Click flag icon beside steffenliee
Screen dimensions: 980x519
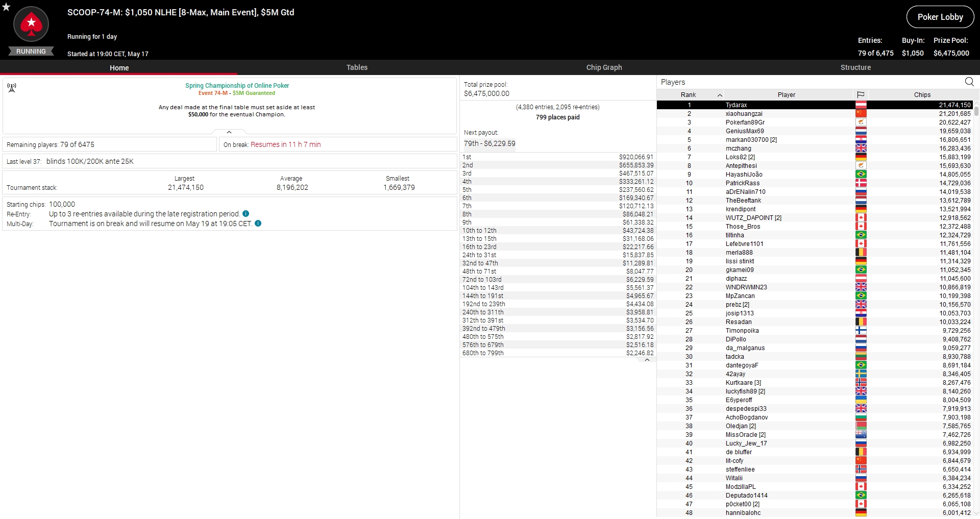pyautogui.click(x=861, y=469)
